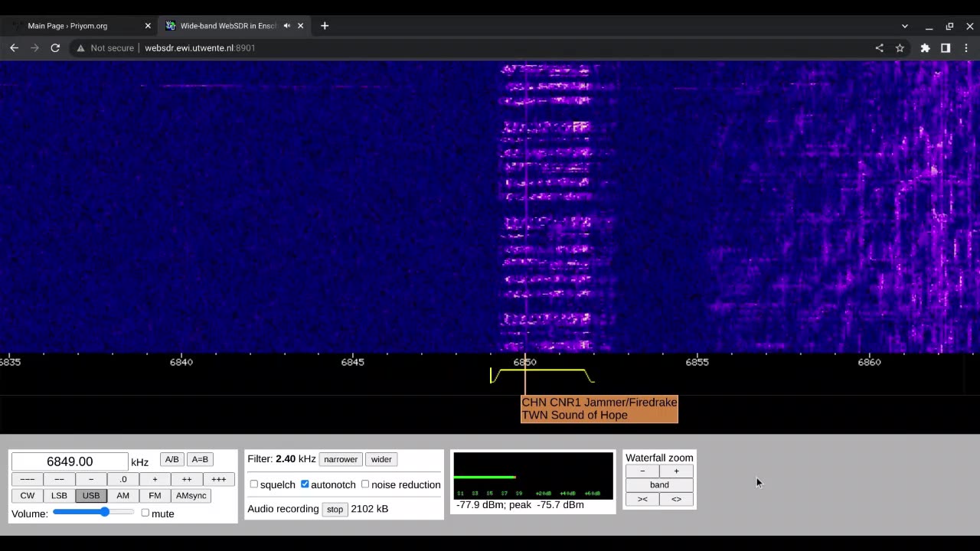Go back to the previous page
980x551 pixels.
(14, 47)
